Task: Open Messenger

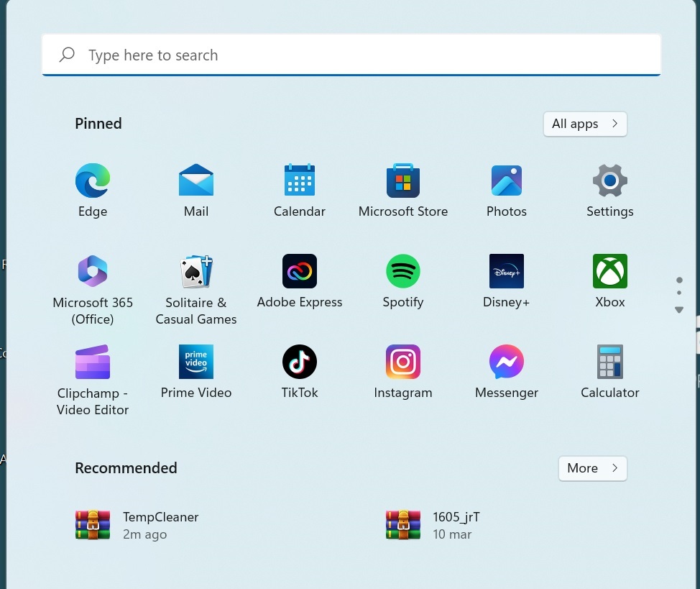Action: click(x=506, y=372)
